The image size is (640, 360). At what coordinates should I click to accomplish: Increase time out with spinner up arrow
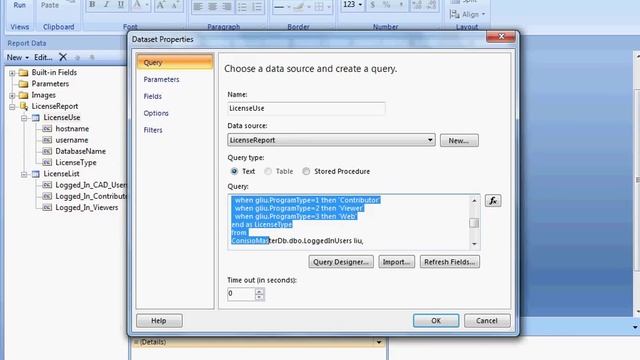pyautogui.click(x=260, y=291)
